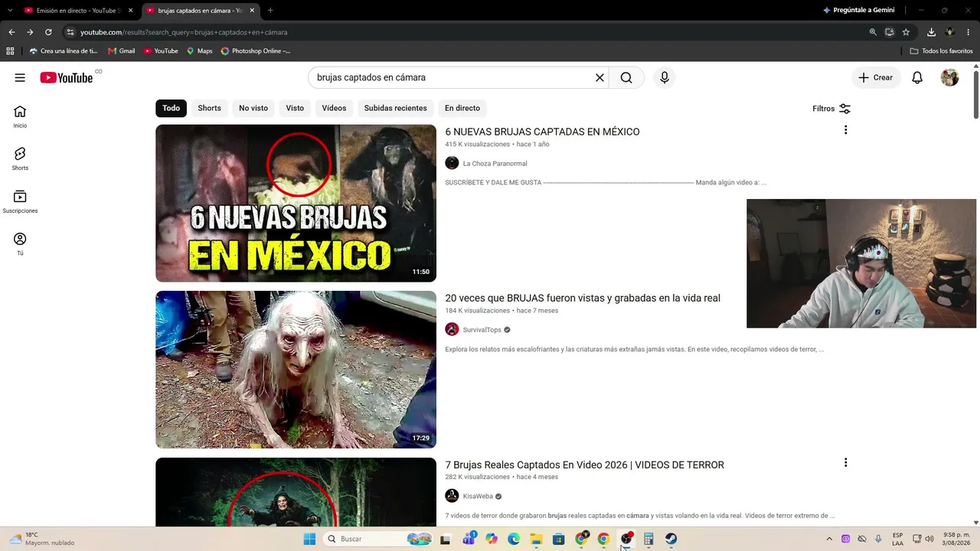Screen dimensions: 980x551
Task: Open Shorts in the left sidebar
Action: pos(20,159)
